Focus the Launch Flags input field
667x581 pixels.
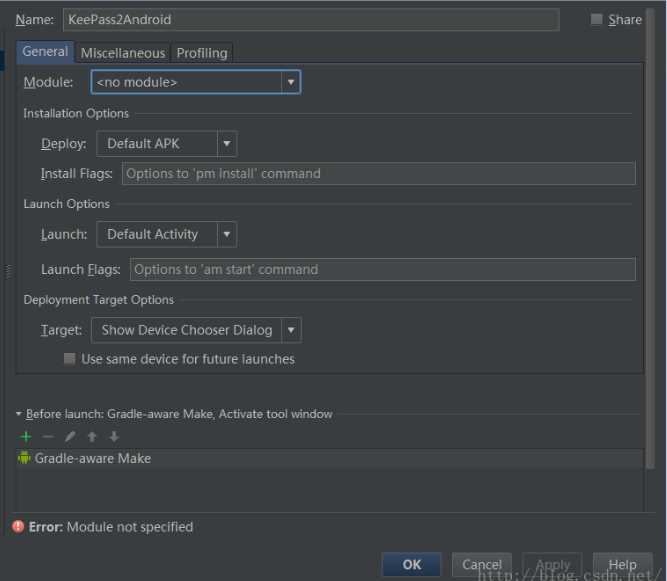click(x=382, y=269)
